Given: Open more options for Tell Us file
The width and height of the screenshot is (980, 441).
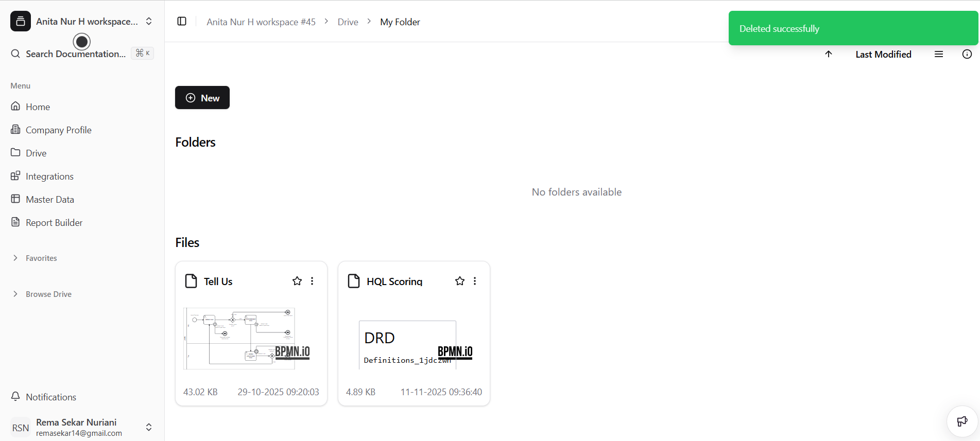Looking at the screenshot, I should [312, 281].
